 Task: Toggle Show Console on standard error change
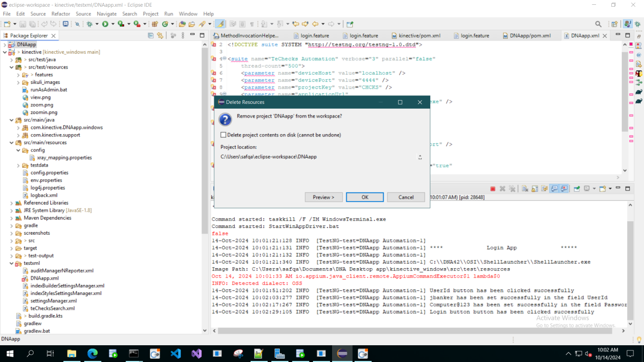(x=564, y=189)
